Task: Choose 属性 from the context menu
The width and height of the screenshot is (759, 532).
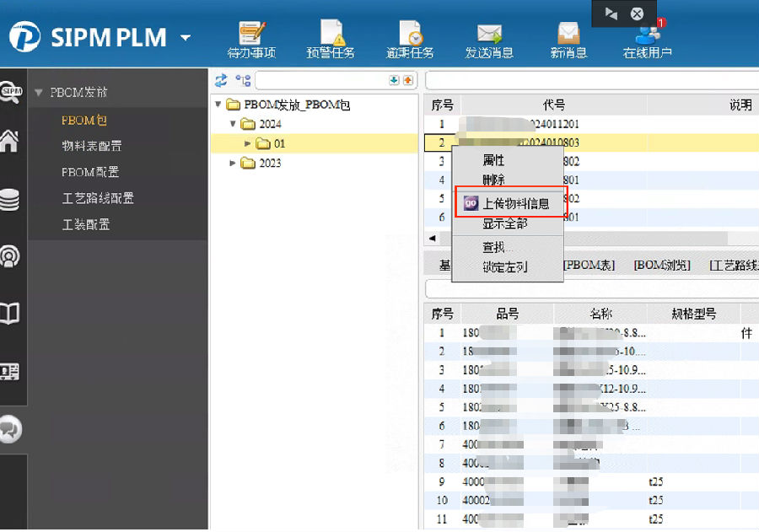Action: click(493, 159)
